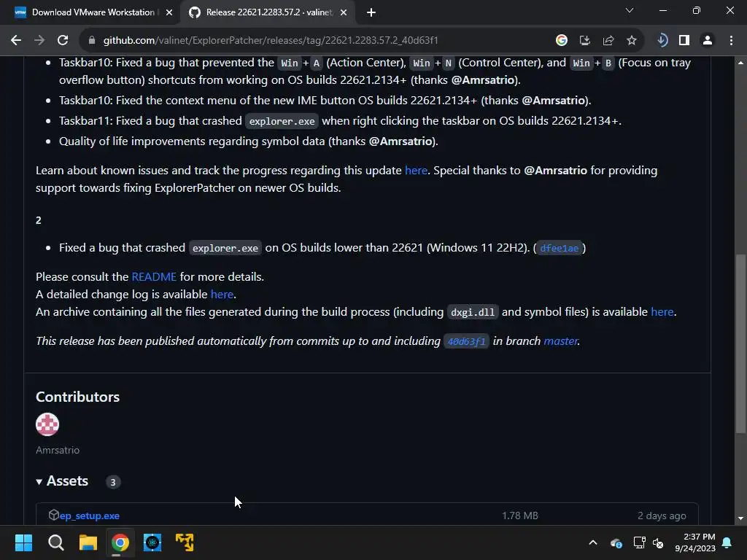Image resolution: width=747 pixels, height=560 pixels.
Task: Open the Windows Start menu
Action: coord(23,542)
